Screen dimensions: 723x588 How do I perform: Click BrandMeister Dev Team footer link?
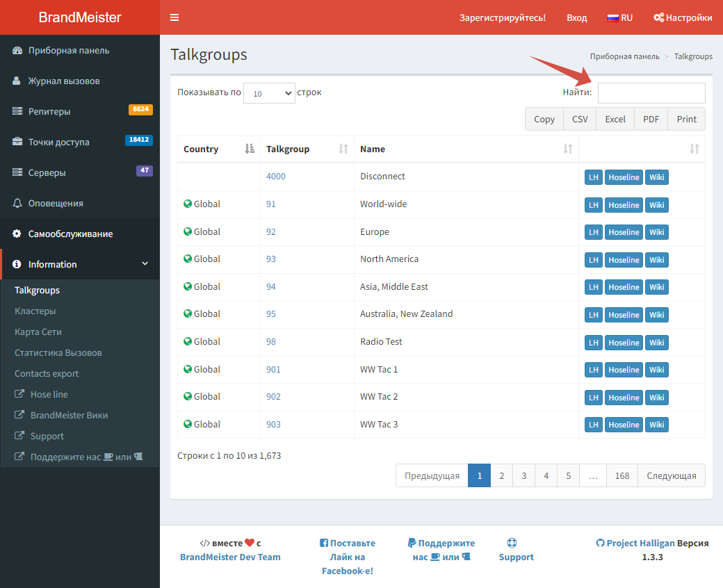click(230, 557)
